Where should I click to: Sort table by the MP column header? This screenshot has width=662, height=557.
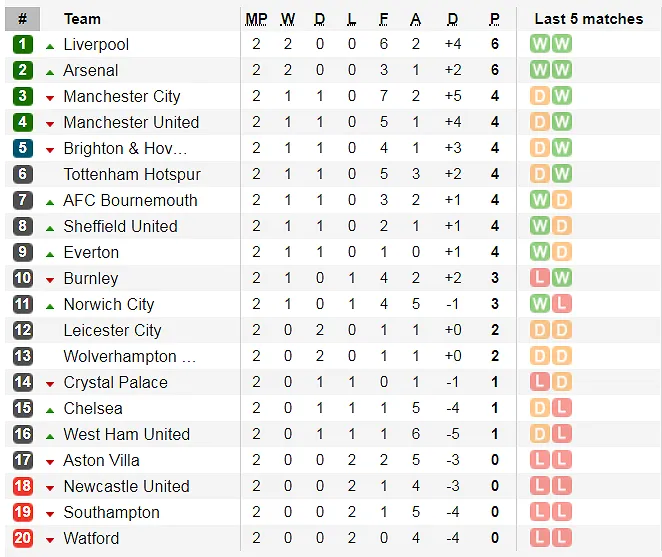pos(256,18)
